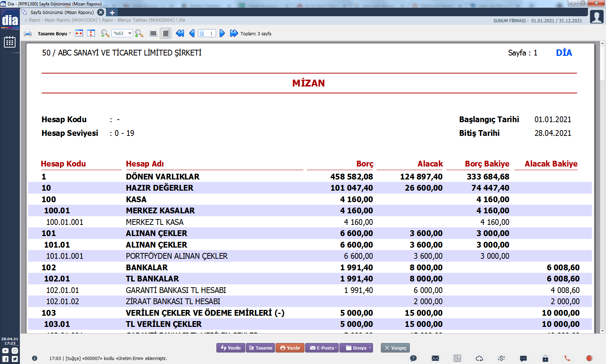Select row PORTFÖYDEN ALINAN ÇEKLER
Image resolution: width=606 pixels, height=364 pixels.
(x=310, y=256)
